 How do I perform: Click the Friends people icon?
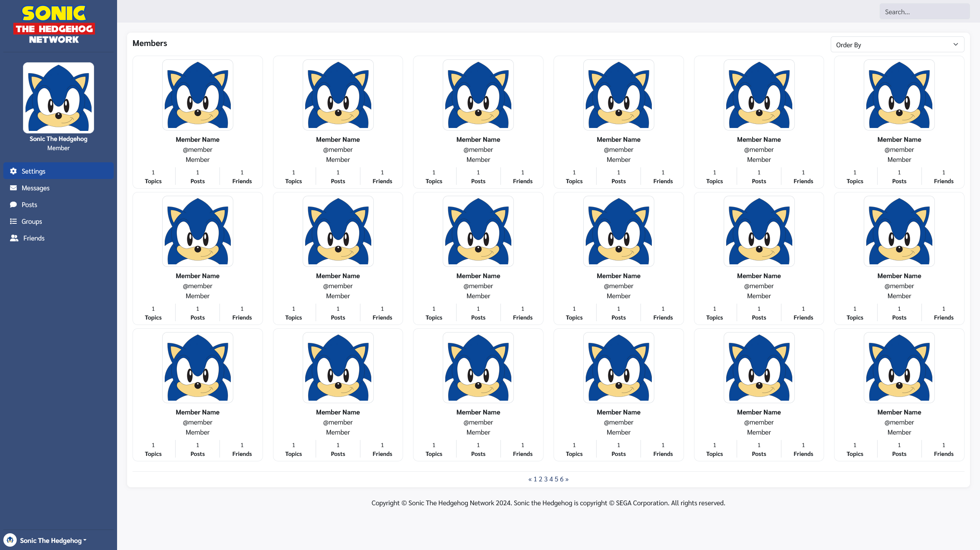tap(14, 238)
